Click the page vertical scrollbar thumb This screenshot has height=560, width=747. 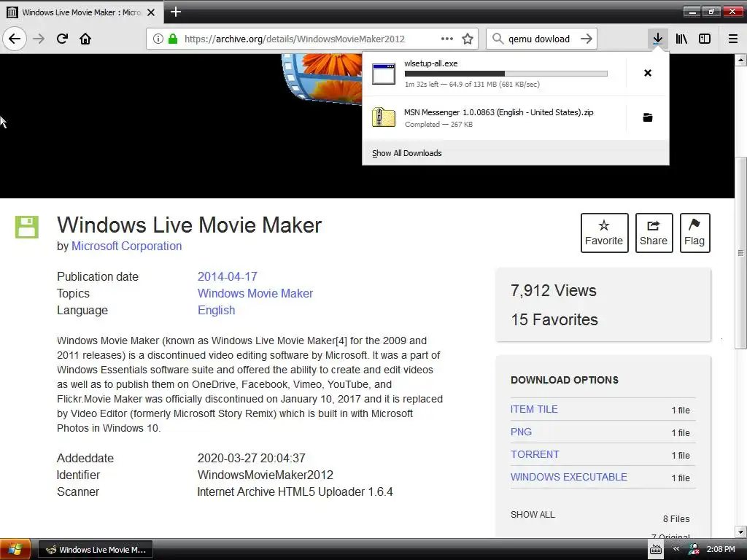tap(741, 253)
